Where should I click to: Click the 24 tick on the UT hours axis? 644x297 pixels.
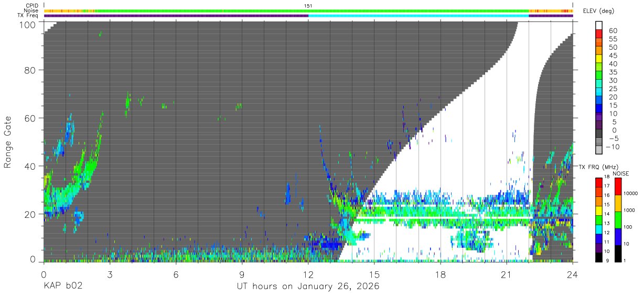572,274
